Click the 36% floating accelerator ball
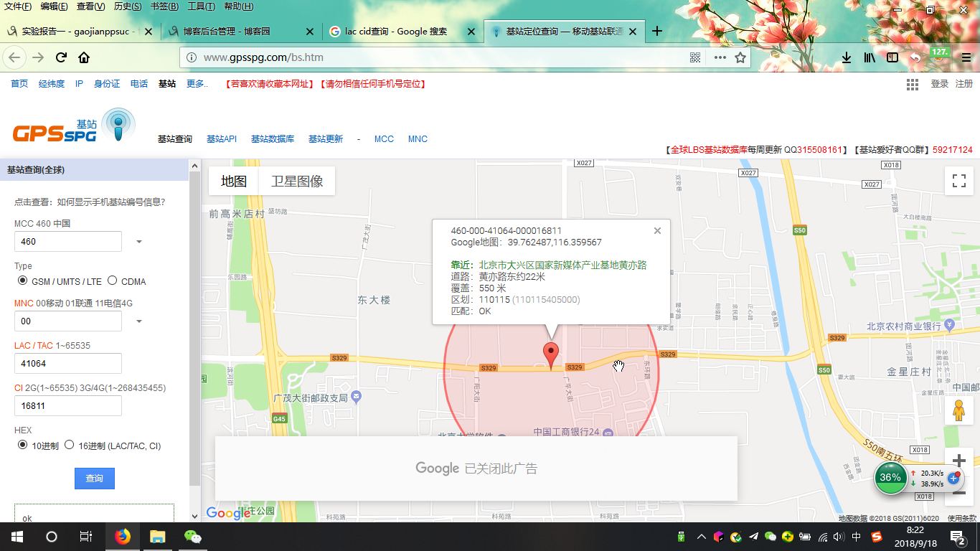Viewport: 980px width, 551px height. coord(890,477)
